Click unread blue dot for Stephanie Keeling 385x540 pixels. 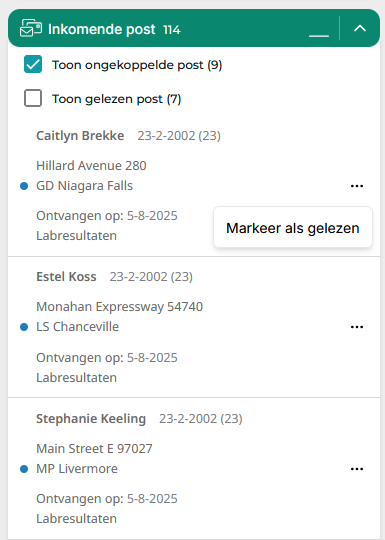[x=24, y=469]
